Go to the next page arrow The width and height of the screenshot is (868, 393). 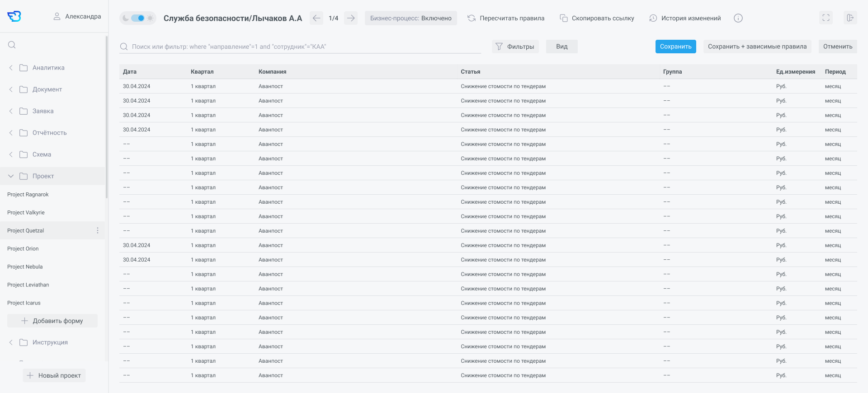[x=351, y=18]
